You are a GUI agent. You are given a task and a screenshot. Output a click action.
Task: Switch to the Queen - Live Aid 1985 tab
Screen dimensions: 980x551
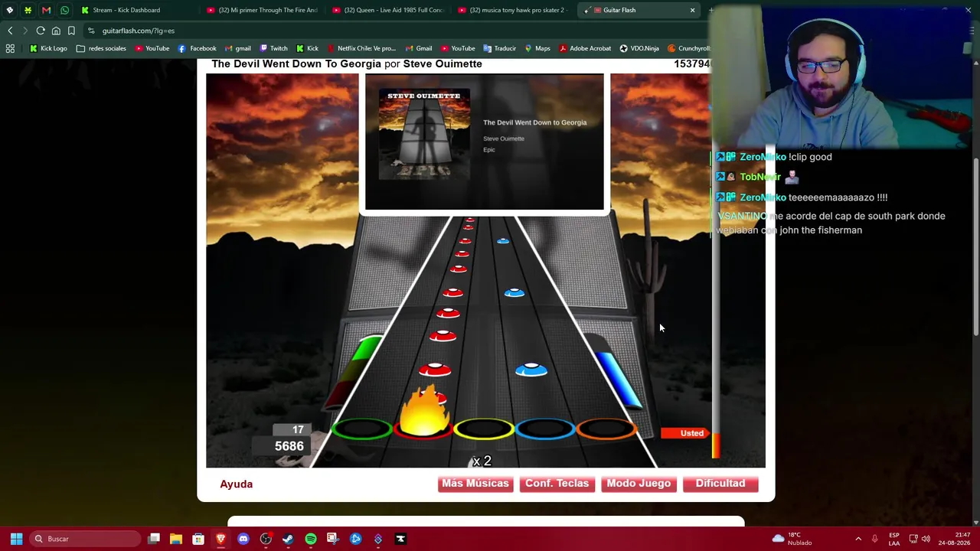pyautogui.click(x=388, y=10)
